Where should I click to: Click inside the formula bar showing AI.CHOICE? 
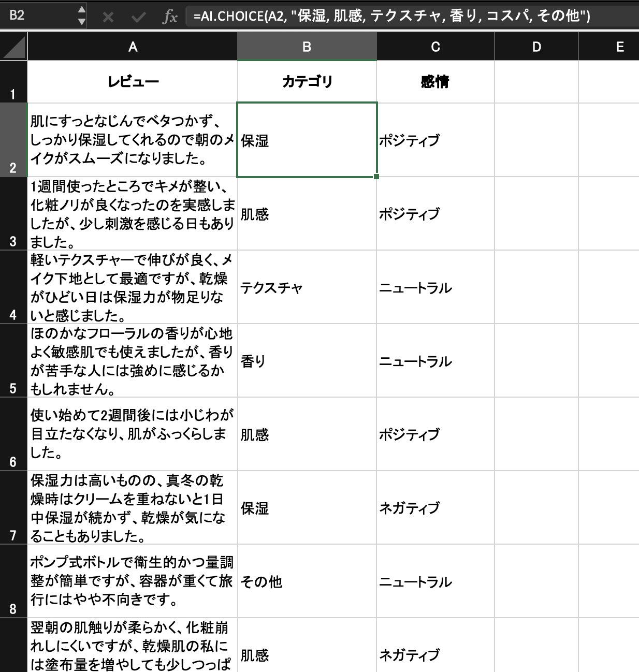(362, 16)
